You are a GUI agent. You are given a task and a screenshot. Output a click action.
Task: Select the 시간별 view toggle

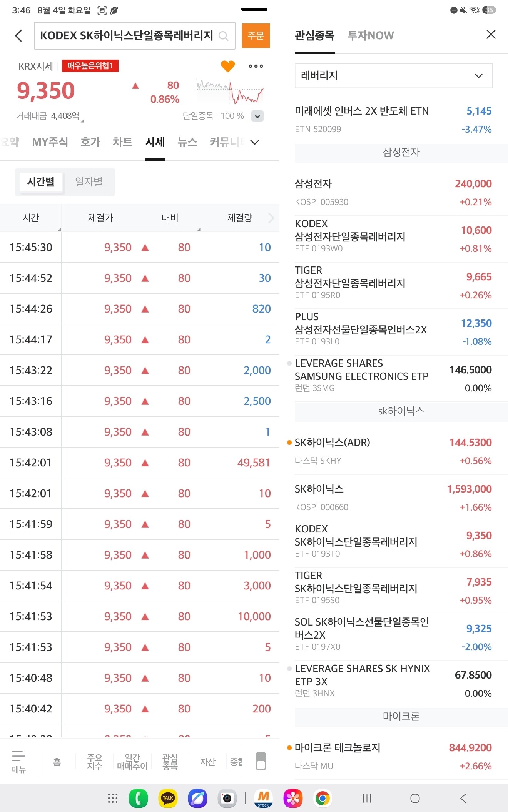pyautogui.click(x=41, y=182)
